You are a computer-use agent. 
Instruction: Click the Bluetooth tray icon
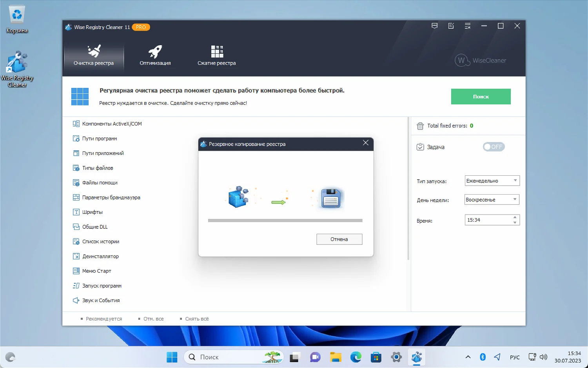click(x=483, y=357)
